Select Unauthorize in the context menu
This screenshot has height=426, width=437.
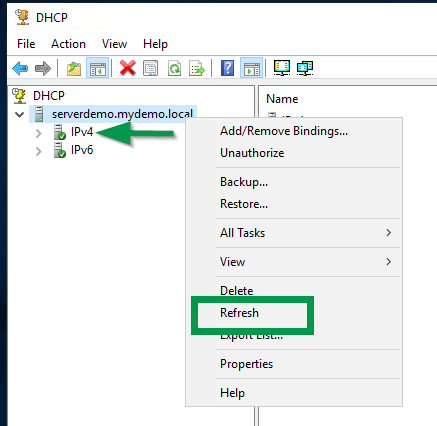(252, 153)
